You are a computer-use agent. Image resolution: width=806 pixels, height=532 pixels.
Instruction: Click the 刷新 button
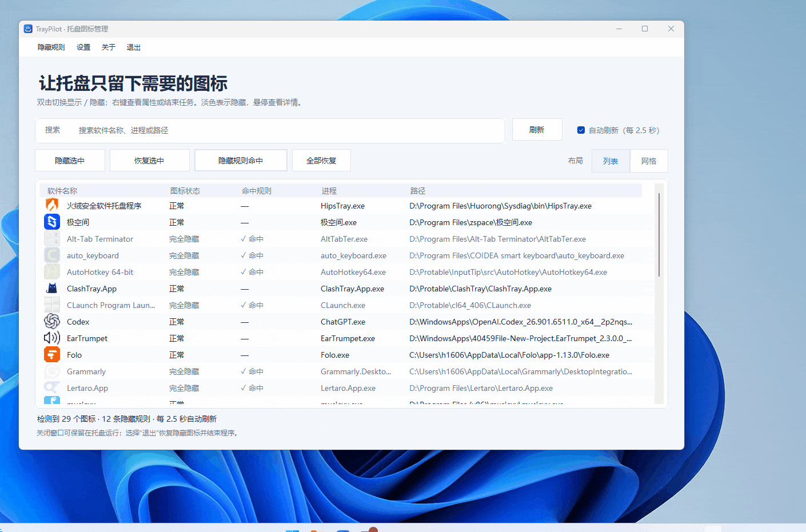pos(537,130)
